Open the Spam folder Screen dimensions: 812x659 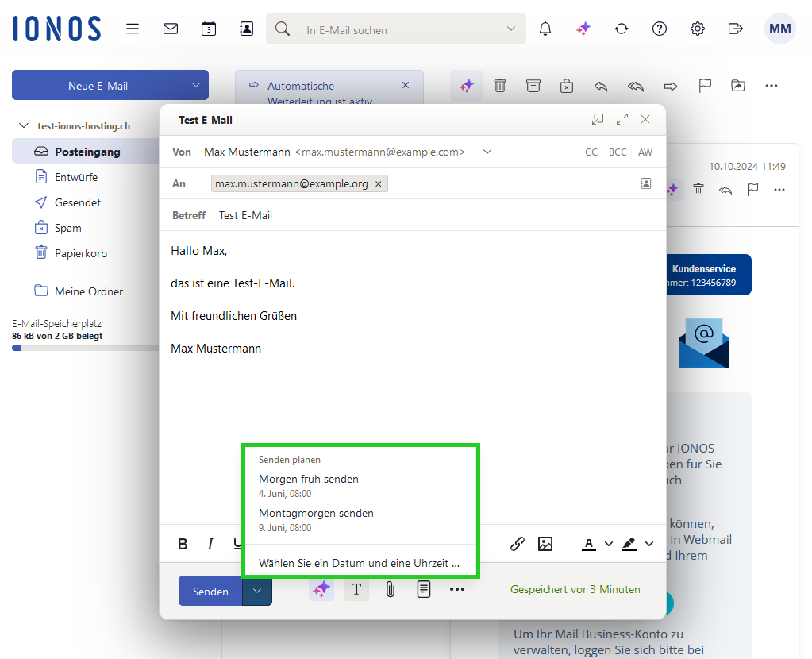pyautogui.click(x=67, y=228)
